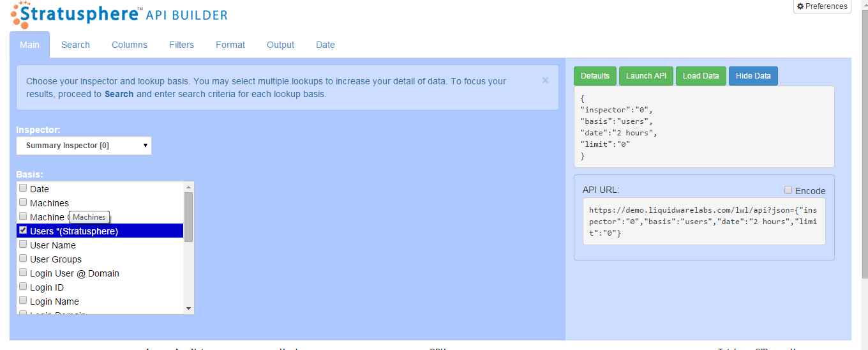Open the Columns tab
Screen dimensions: 868x350
(130, 45)
